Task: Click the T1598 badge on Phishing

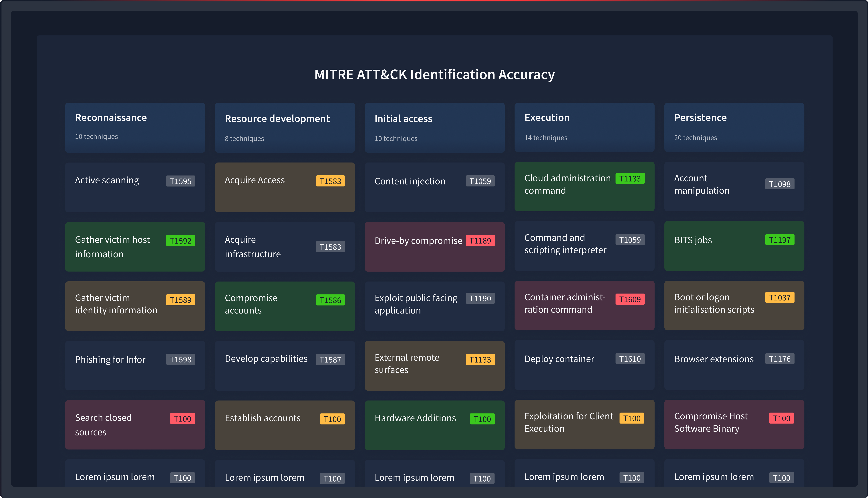Action: (x=181, y=360)
